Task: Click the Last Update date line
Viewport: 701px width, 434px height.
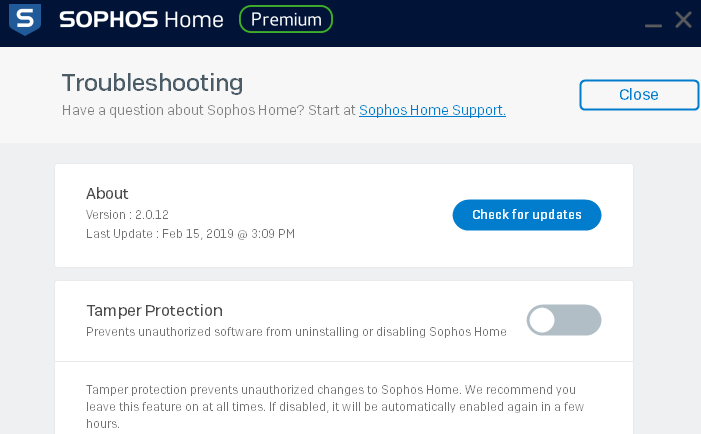Action: click(x=190, y=234)
